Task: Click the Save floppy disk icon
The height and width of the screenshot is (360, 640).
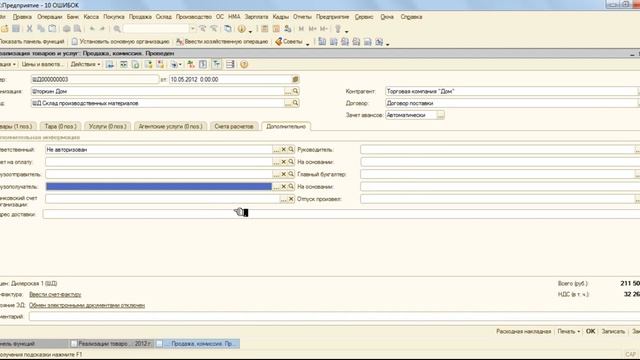Action: (x=16, y=29)
